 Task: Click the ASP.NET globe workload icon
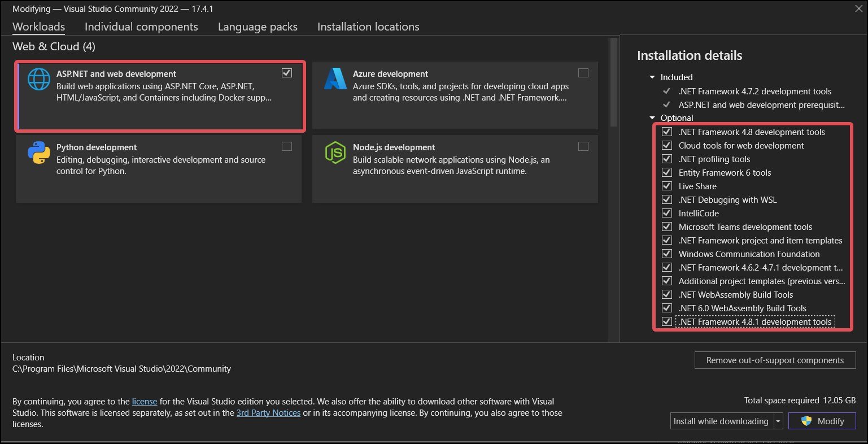(39, 80)
